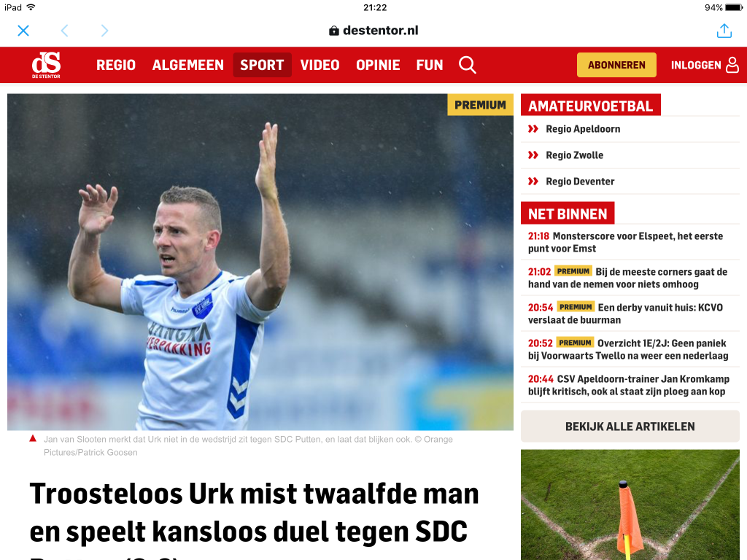
Task: Tap the share icon in the browser bar
Action: tap(724, 31)
